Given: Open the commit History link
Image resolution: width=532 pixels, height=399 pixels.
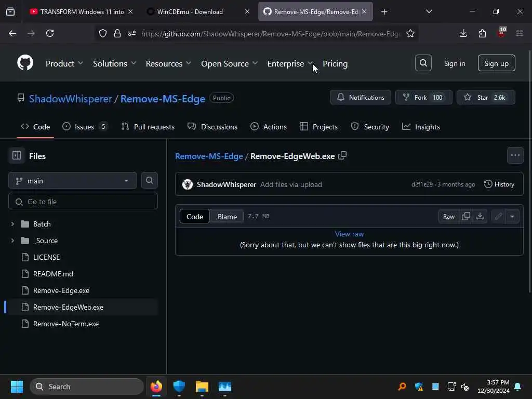Looking at the screenshot, I should pyautogui.click(x=499, y=184).
